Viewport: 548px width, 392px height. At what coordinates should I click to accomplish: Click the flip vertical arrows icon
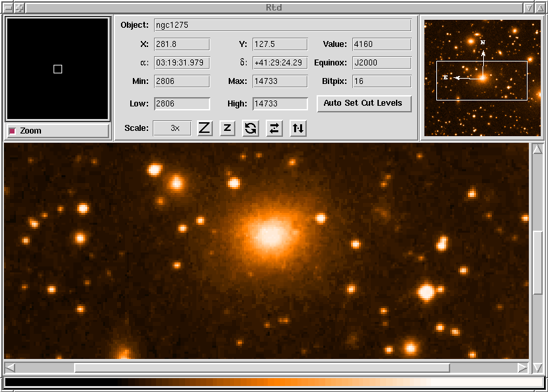tap(298, 128)
